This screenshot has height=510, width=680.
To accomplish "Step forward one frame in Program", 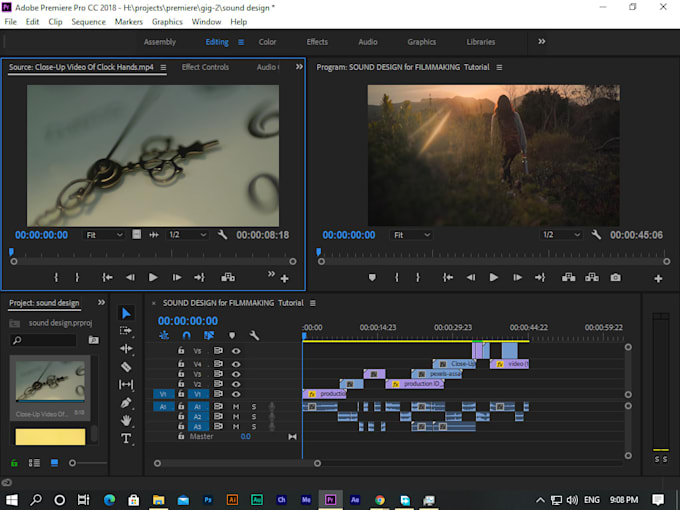I will click(x=517, y=278).
